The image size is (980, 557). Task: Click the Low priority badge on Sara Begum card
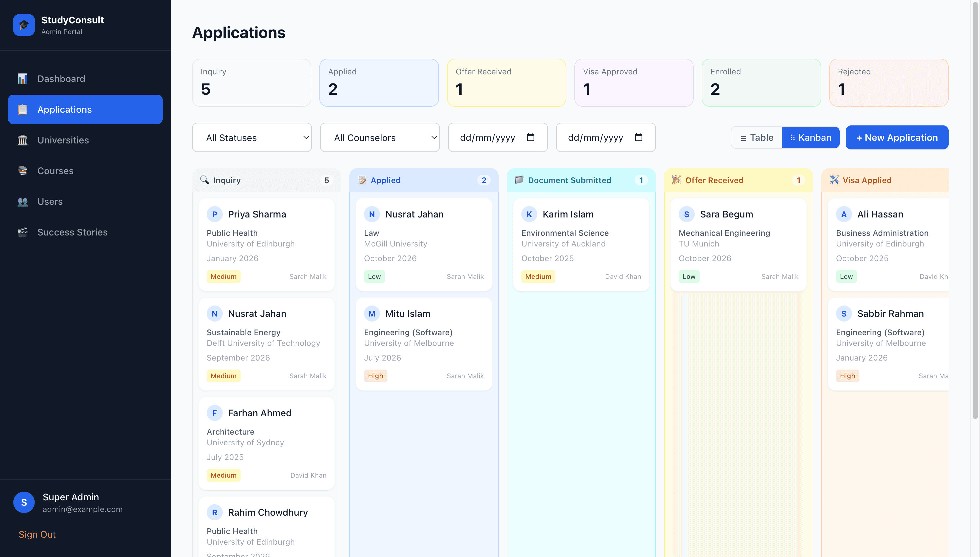(x=689, y=276)
